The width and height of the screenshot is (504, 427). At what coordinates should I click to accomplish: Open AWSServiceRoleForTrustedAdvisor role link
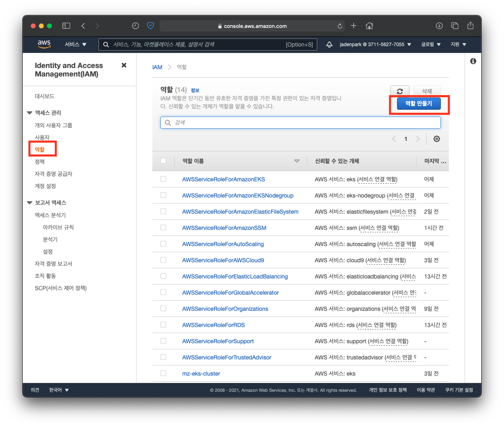tap(227, 357)
